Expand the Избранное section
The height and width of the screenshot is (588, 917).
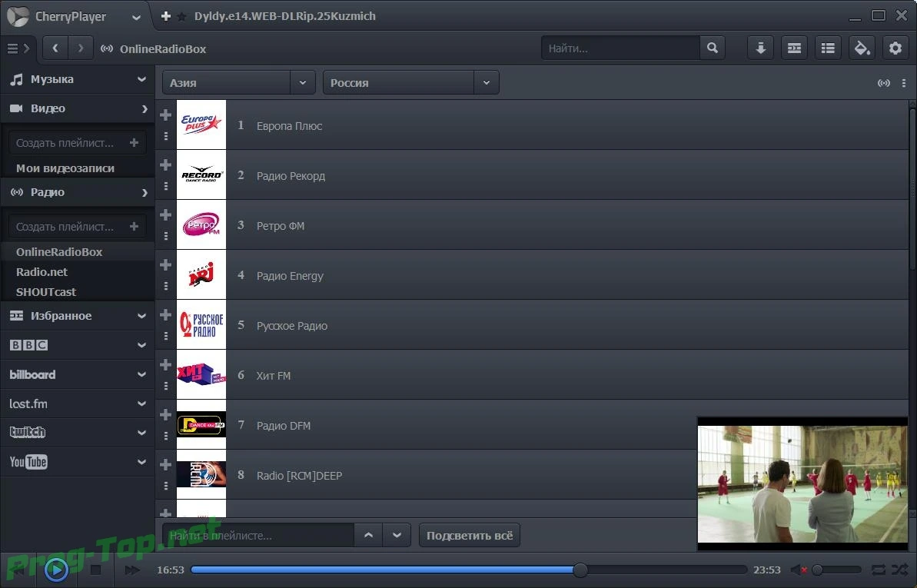click(77, 316)
